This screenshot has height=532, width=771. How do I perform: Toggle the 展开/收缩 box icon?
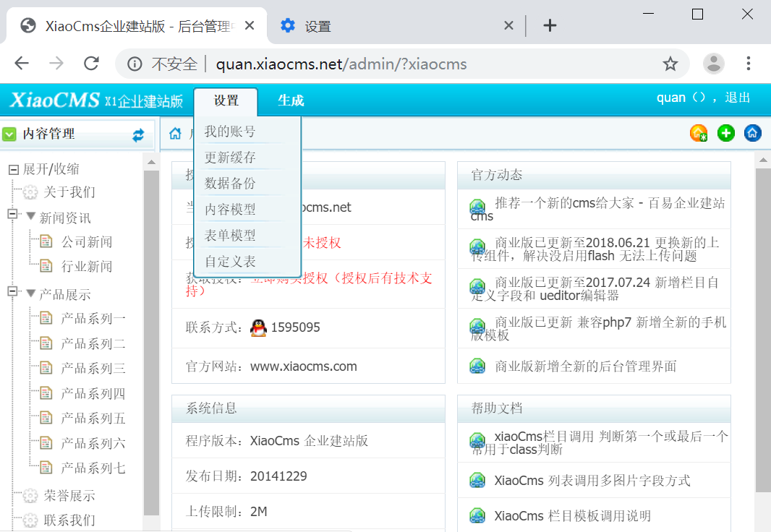coord(14,170)
